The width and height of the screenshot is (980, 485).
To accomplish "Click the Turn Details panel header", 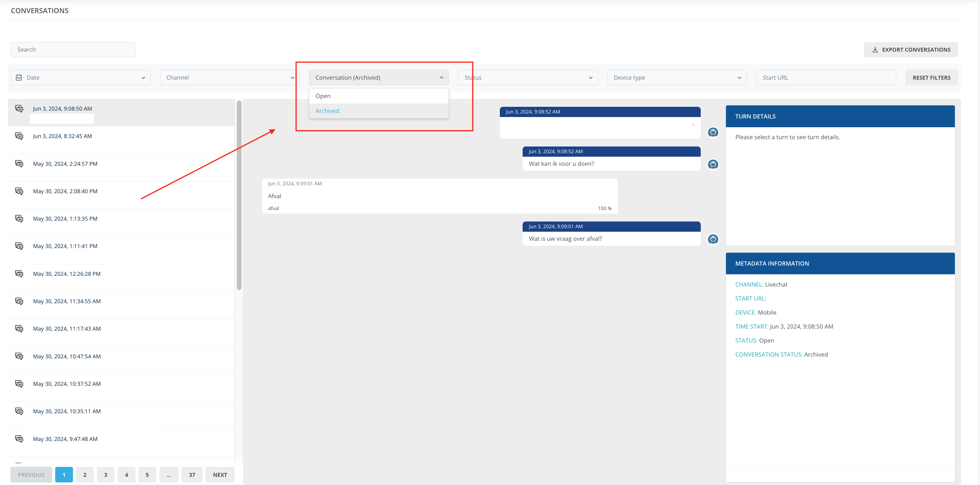I will (840, 116).
